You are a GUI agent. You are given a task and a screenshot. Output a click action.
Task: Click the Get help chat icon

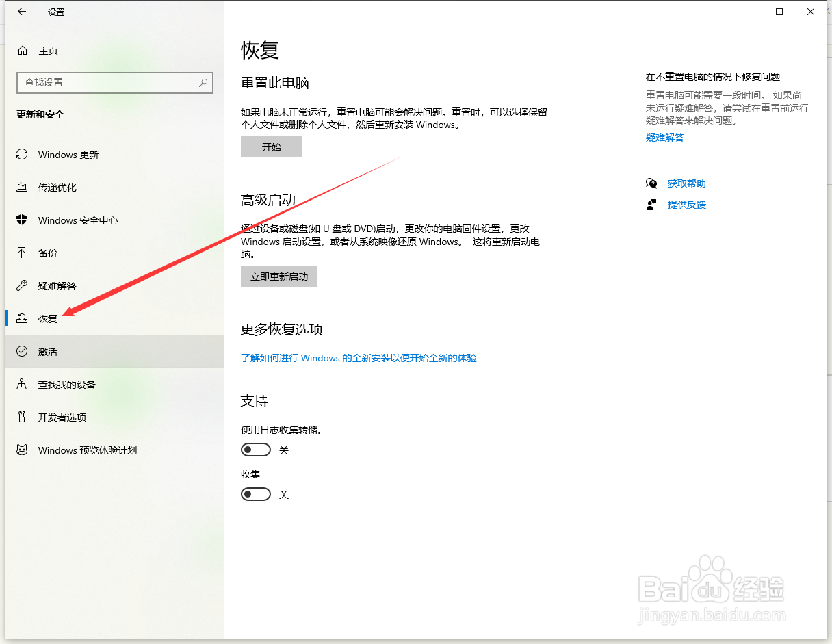click(651, 183)
